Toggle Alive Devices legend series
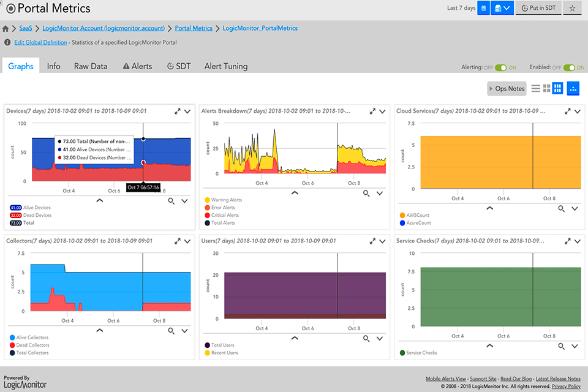The width and height of the screenshot is (588, 392). [30, 208]
